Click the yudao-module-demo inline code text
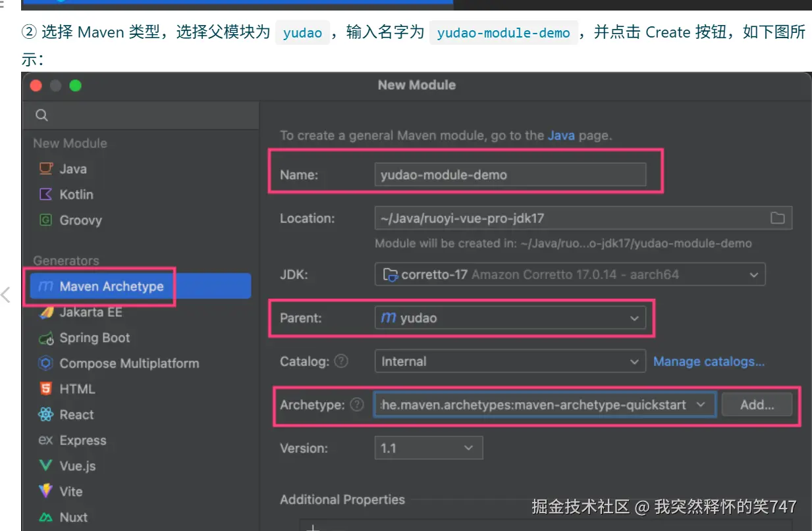 coord(504,33)
